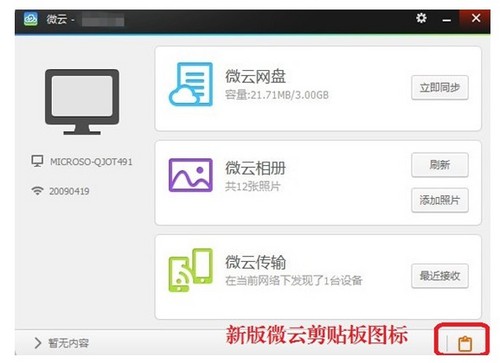This screenshot has height=363, width=500.
Task: Click the 暂无内容 status text
Action: pos(68,343)
